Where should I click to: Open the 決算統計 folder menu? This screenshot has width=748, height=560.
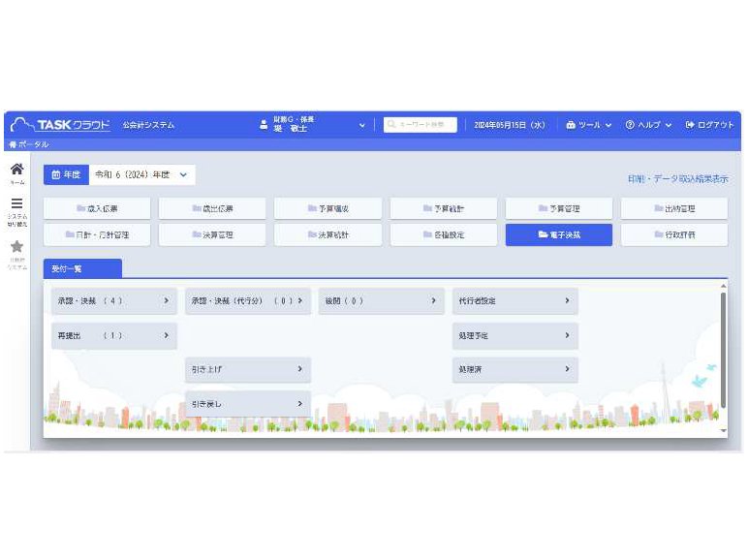(328, 234)
